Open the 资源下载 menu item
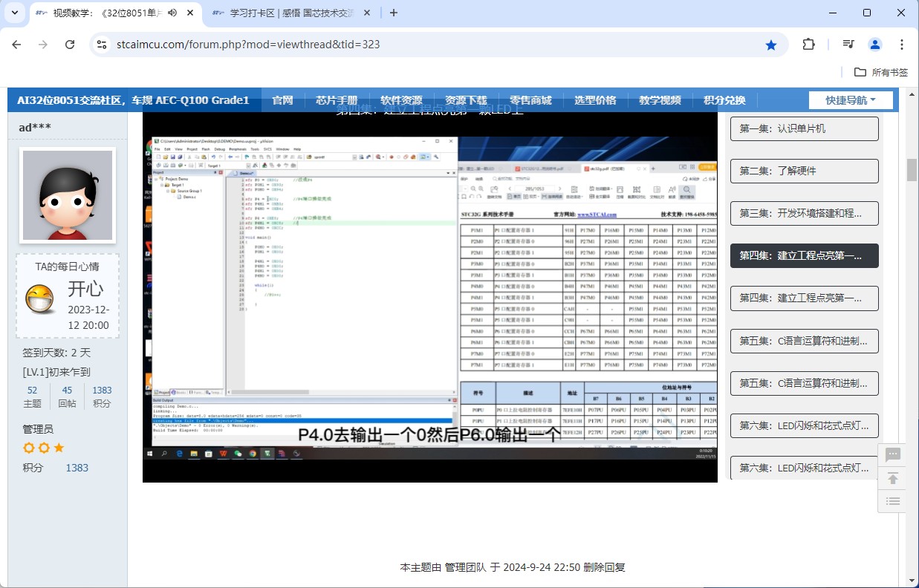 tap(466, 100)
